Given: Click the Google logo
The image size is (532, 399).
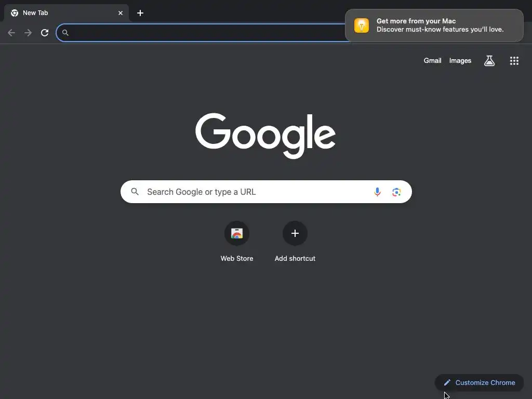Looking at the screenshot, I should (265, 136).
